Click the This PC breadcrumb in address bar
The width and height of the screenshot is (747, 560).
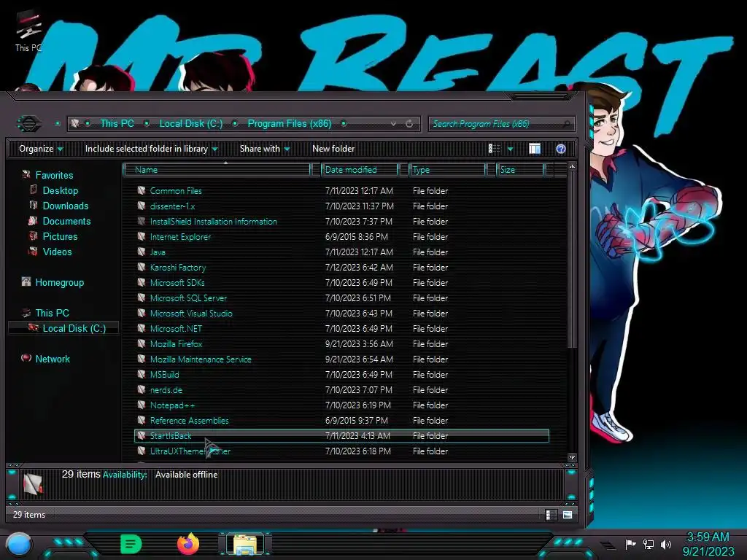(117, 123)
